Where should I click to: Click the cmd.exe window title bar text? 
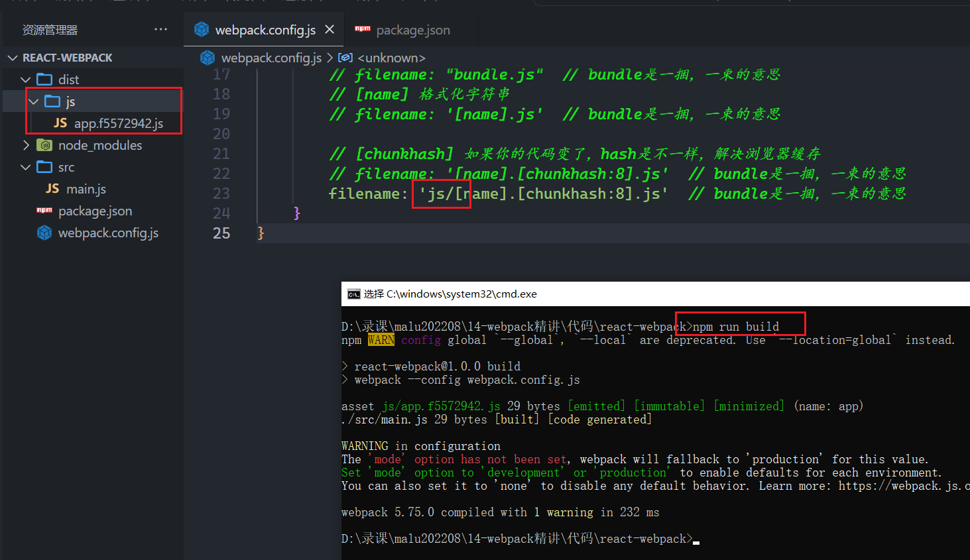click(450, 294)
